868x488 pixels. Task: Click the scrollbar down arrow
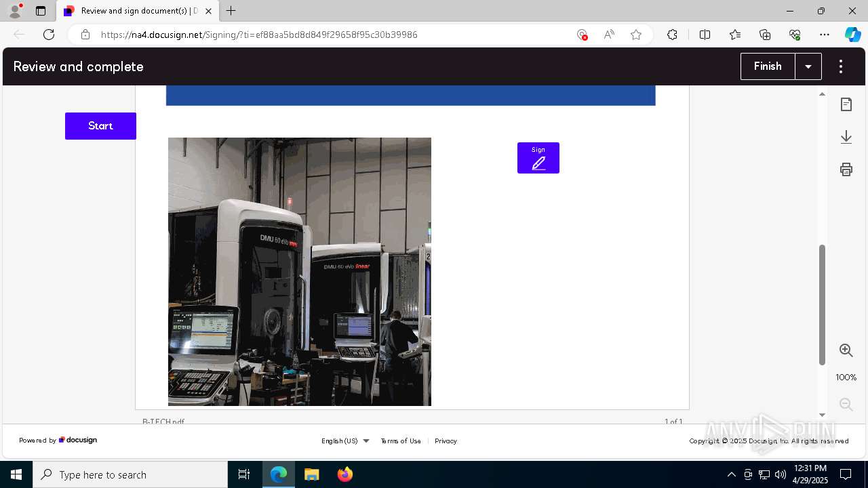[823, 415]
